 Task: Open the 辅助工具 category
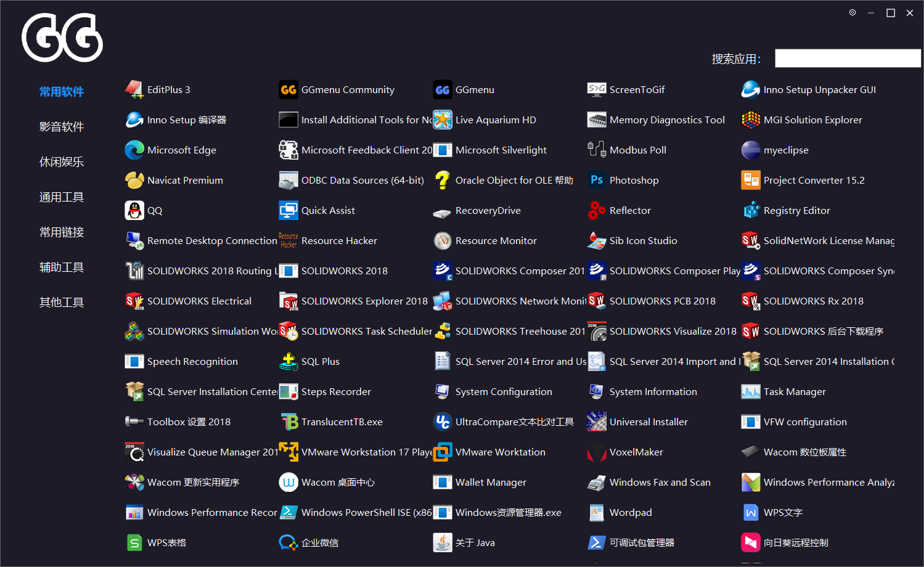point(62,267)
